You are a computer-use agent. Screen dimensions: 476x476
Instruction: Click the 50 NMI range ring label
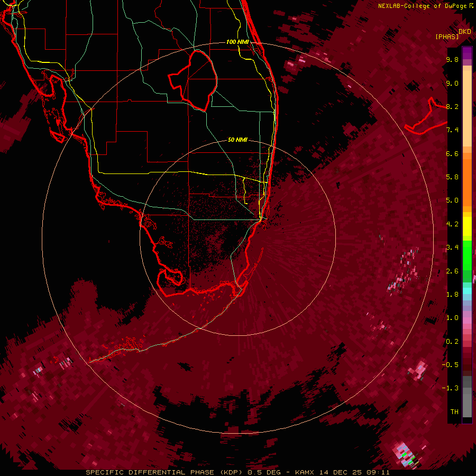[x=237, y=140]
